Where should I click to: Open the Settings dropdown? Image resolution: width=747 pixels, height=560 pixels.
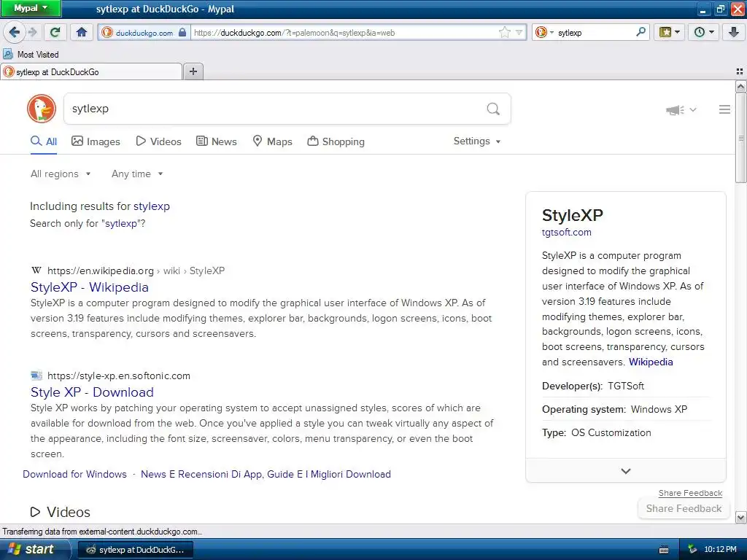(477, 141)
